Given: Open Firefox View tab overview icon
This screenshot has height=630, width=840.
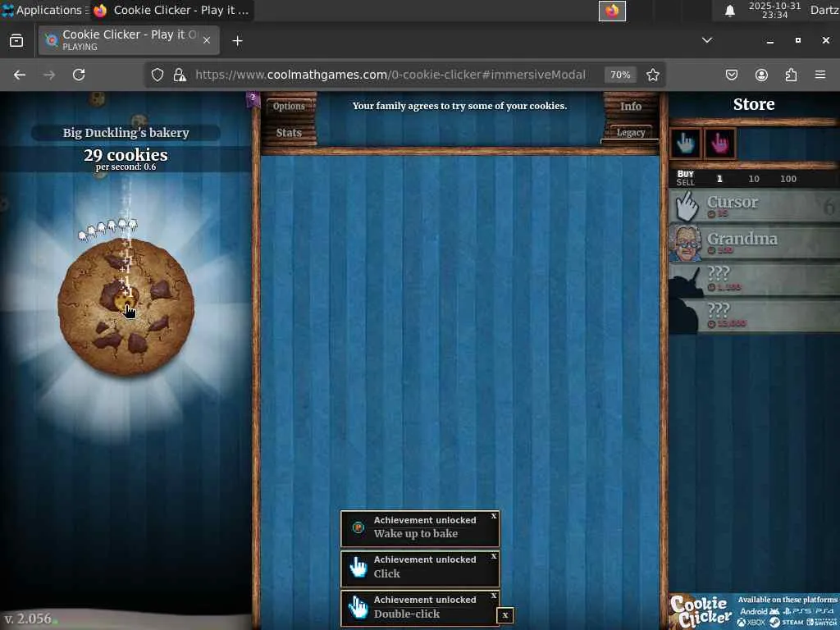Looking at the screenshot, I should [16, 41].
